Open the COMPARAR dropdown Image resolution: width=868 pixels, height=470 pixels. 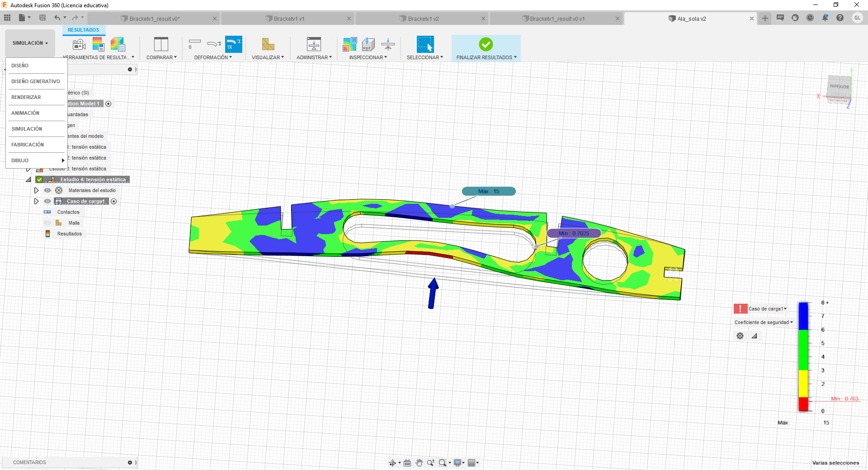click(161, 57)
